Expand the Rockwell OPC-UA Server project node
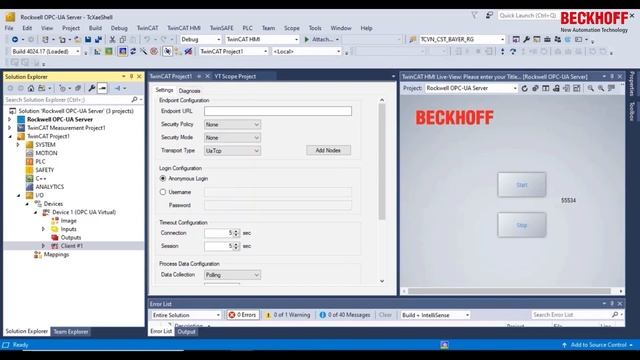Viewport: 640px width, 360px height. click(x=10, y=120)
